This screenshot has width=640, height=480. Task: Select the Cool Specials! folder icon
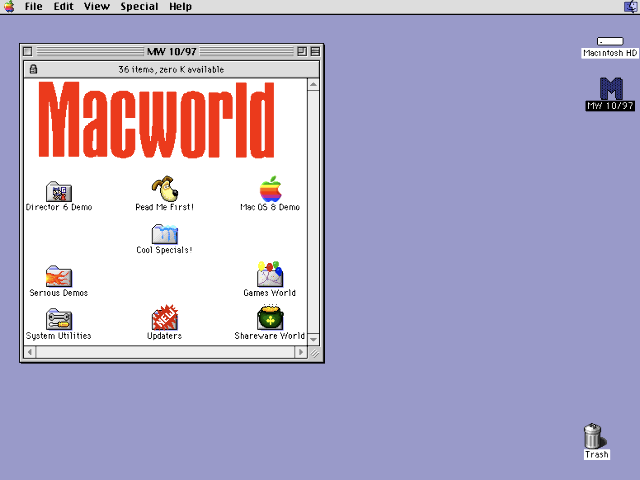164,234
